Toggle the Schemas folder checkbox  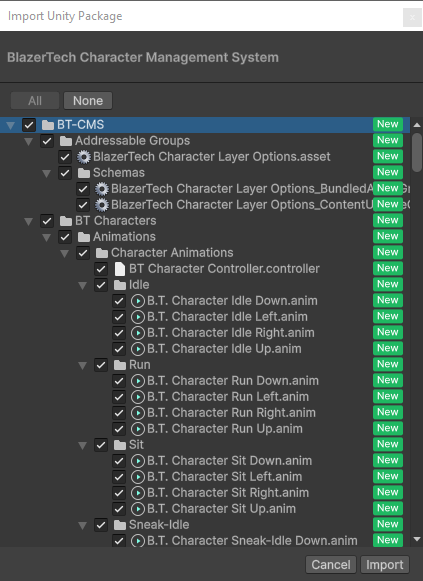point(65,173)
